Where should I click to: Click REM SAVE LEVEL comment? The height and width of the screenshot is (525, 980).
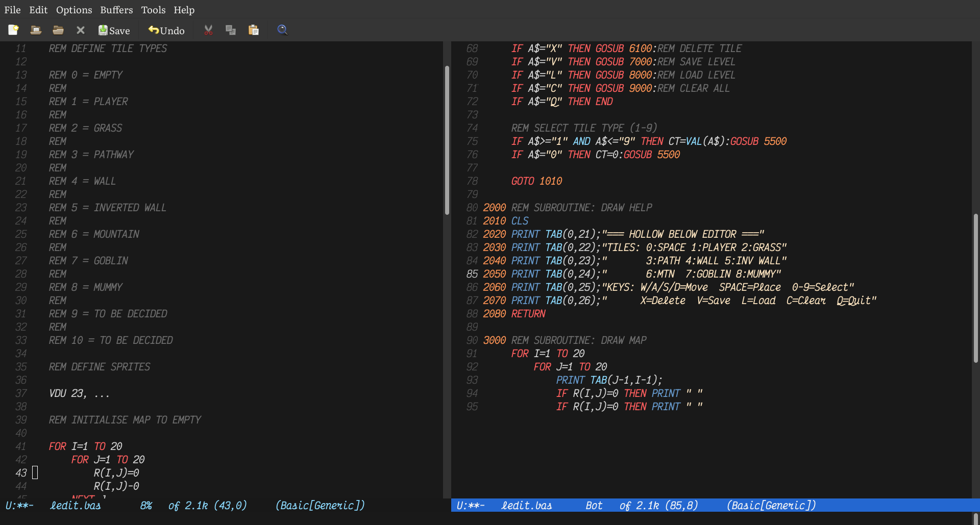click(697, 62)
